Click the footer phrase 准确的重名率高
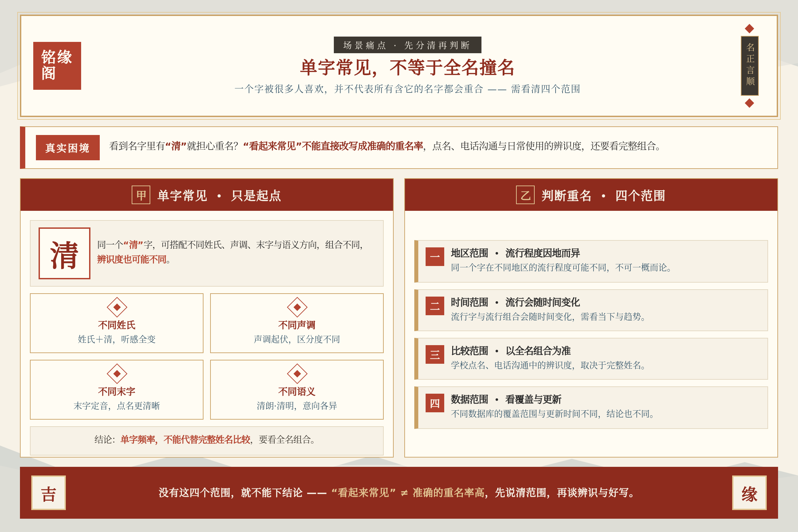The image size is (798, 532). point(449,492)
